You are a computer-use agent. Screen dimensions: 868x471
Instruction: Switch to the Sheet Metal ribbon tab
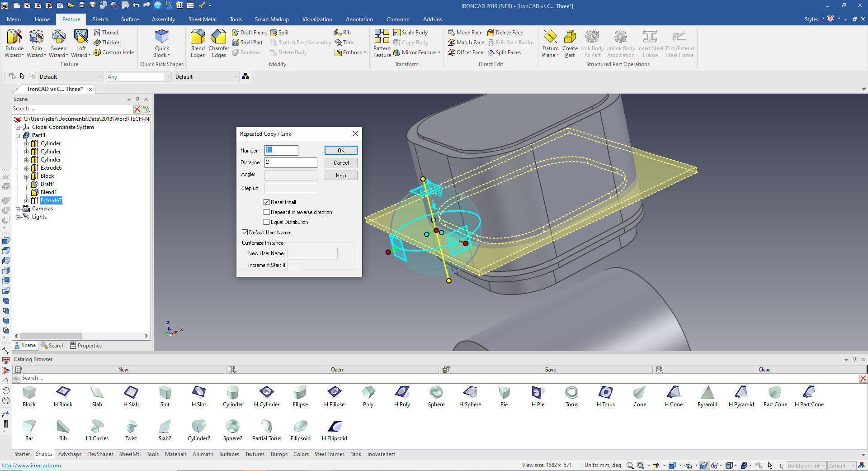pyautogui.click(x=202, y=19)
